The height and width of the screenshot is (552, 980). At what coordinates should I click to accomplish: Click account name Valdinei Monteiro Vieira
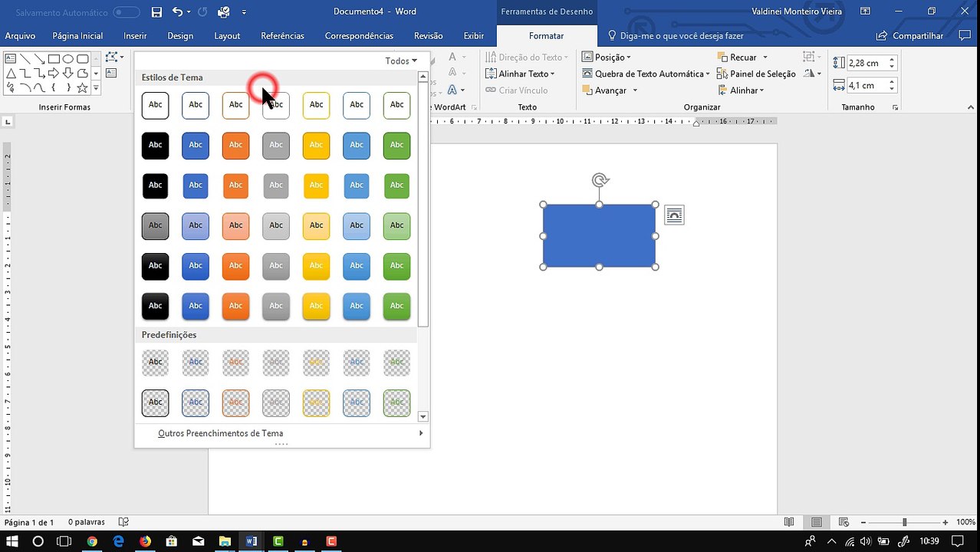point(797,11)
